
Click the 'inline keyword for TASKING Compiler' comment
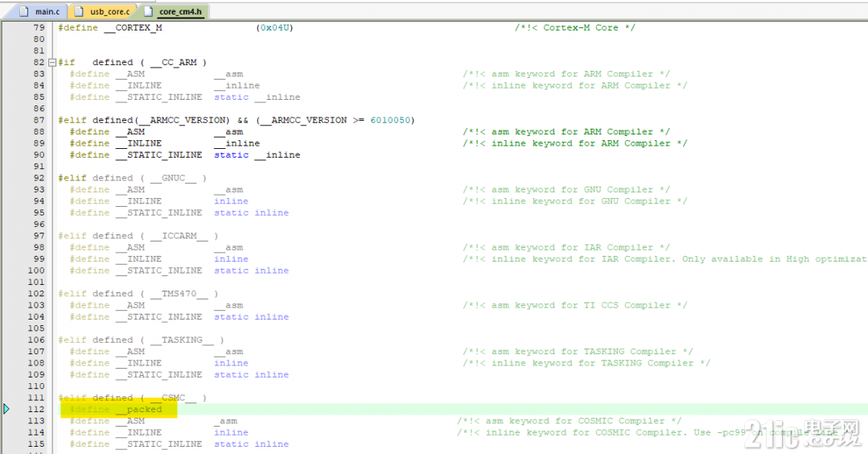click(x=586, y=363)
